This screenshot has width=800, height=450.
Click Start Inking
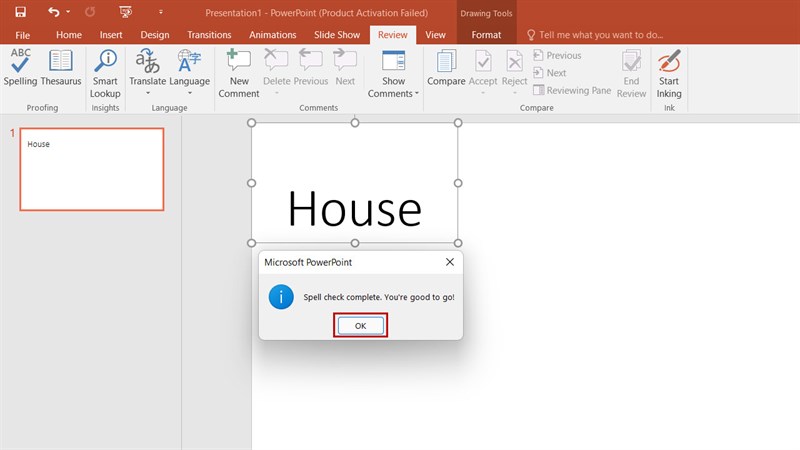tap(669, 73)
